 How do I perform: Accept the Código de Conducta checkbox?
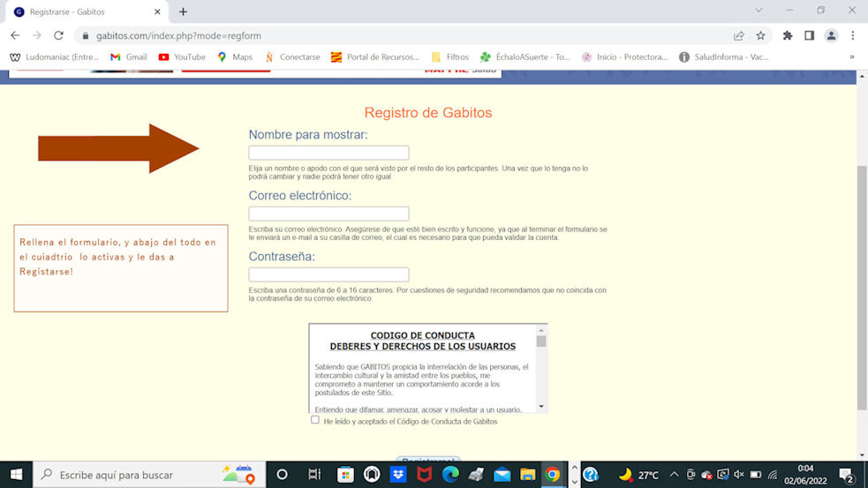click(x=315, y=420)
